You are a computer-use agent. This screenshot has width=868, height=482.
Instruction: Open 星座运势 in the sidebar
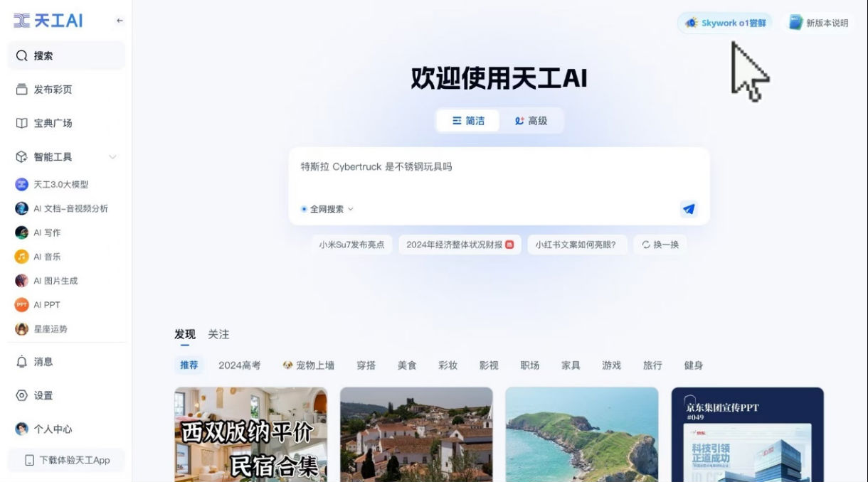pos(51,329)
